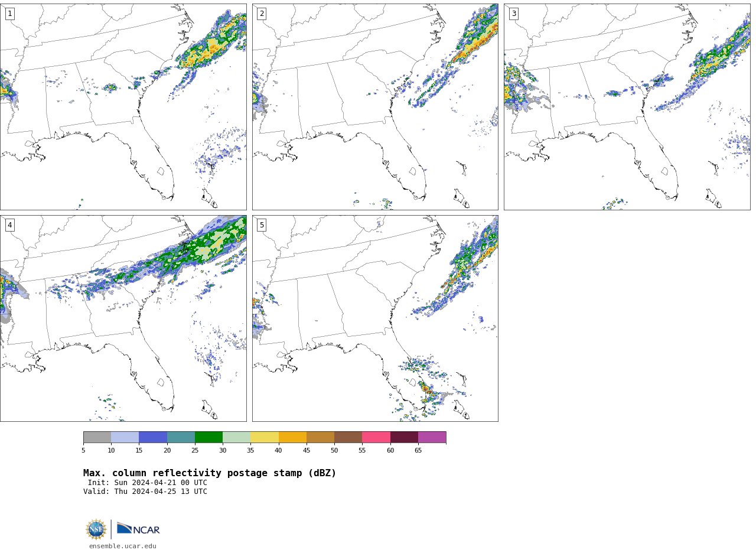Screen dimensions: 756x553
Task: Click the number 2 panel label
Action: point(262,14)
